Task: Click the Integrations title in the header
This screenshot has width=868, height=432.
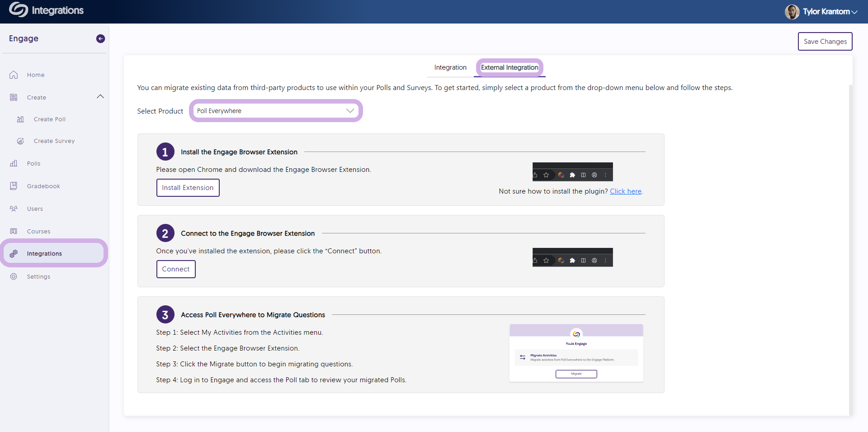Action: (57, 10)
